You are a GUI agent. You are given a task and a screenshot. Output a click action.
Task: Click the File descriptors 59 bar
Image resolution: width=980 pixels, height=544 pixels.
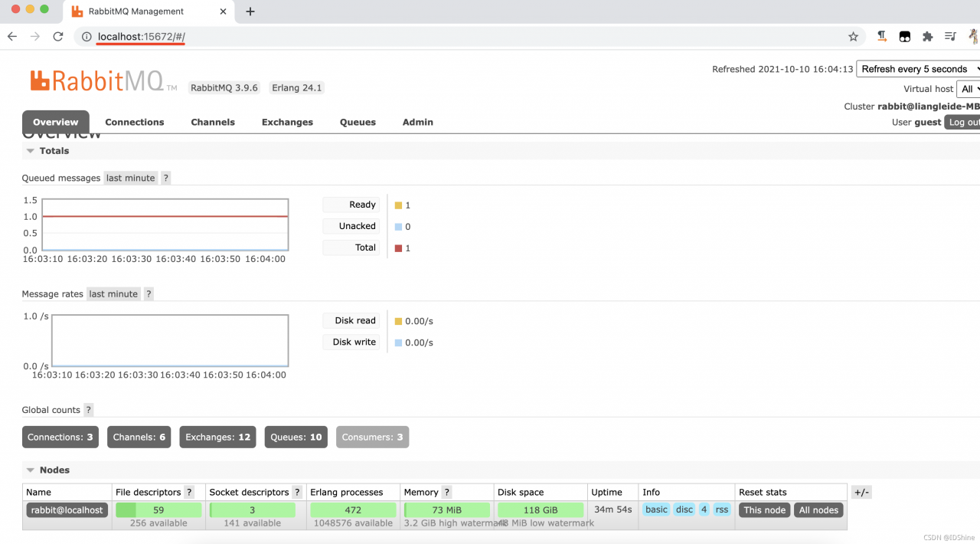tap(158, 510)
